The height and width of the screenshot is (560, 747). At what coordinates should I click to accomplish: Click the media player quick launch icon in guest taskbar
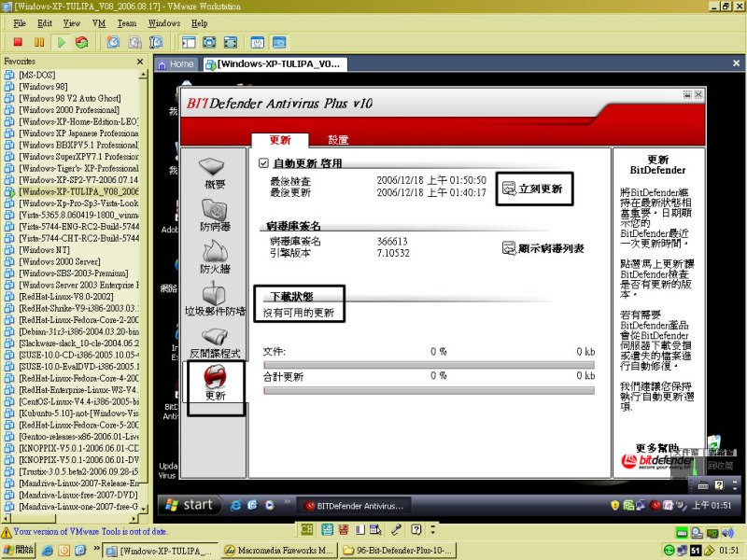[x=270, y=505]
